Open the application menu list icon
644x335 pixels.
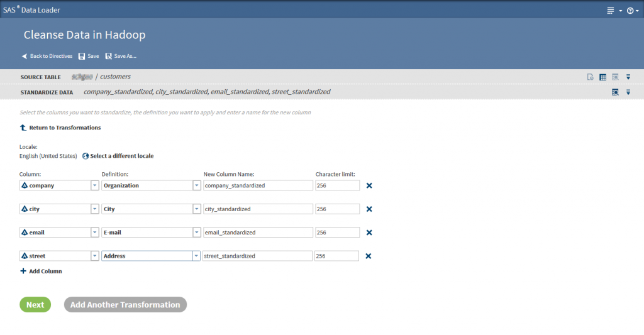coord(610,11)
